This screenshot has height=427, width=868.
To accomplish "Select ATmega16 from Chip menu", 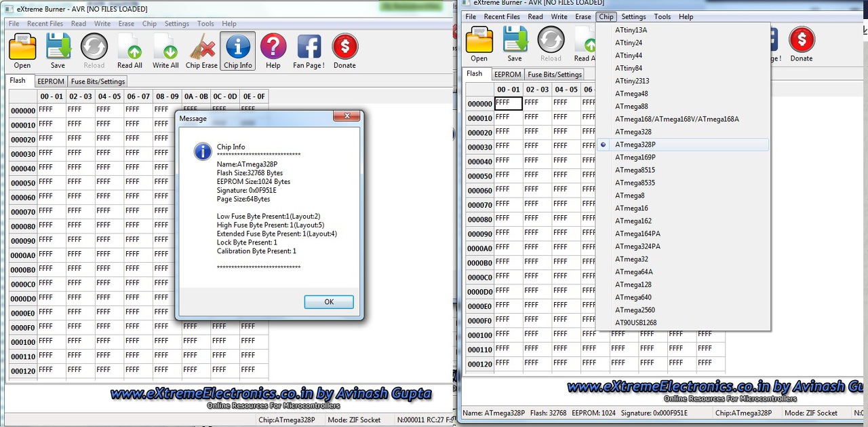I will [683, 208].
